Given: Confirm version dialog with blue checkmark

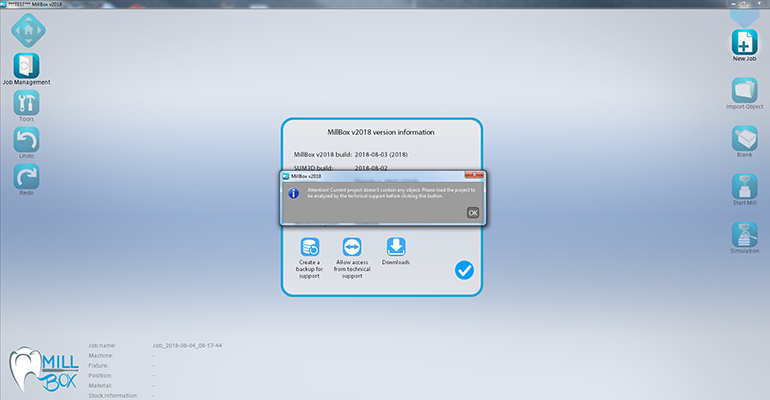Looking at the screenshot, I should [x=464, y=270].
